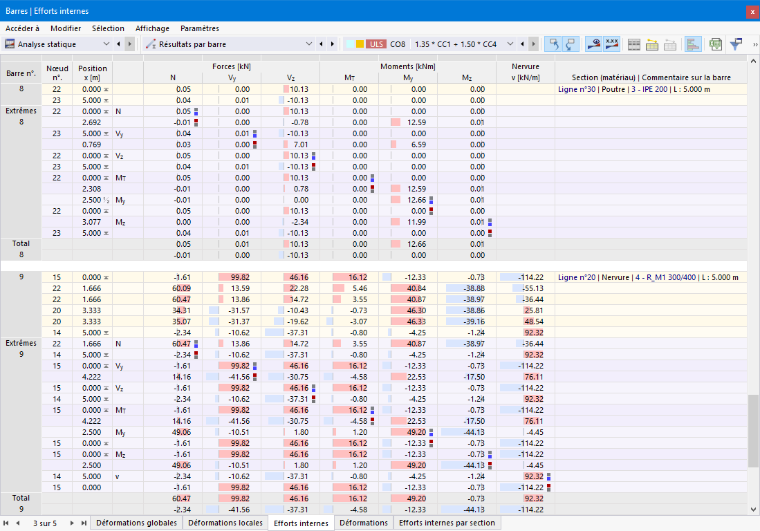Toggle select object in graphic icon
Viewport: 760px width, 531px height.
tap(554, 44)
